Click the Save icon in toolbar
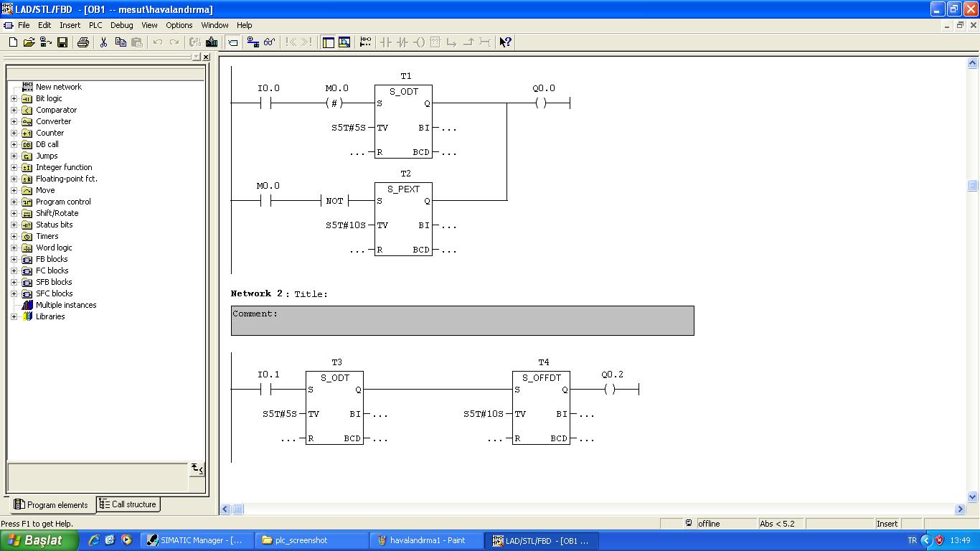The width and height of the screenshot is (980, 551). click(62, 42)
